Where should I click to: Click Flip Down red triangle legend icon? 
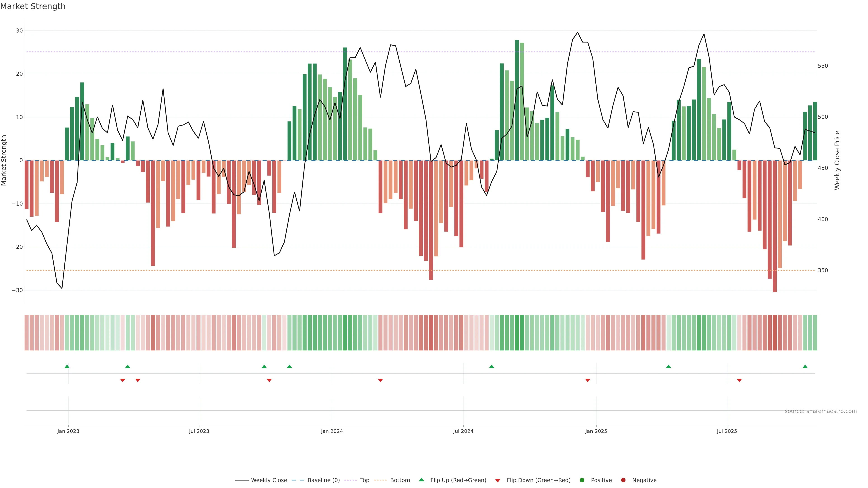498,481
